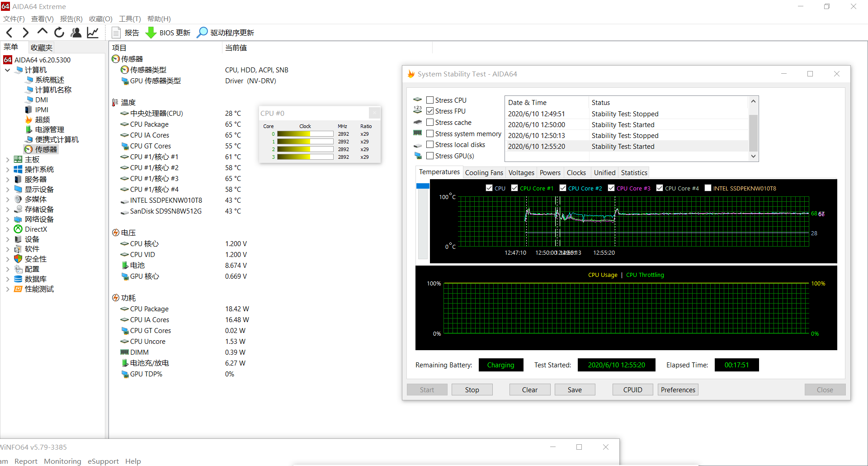Expand the DirectX tree node
This screenshot has height=466, width=868.
tap(8, 229)
